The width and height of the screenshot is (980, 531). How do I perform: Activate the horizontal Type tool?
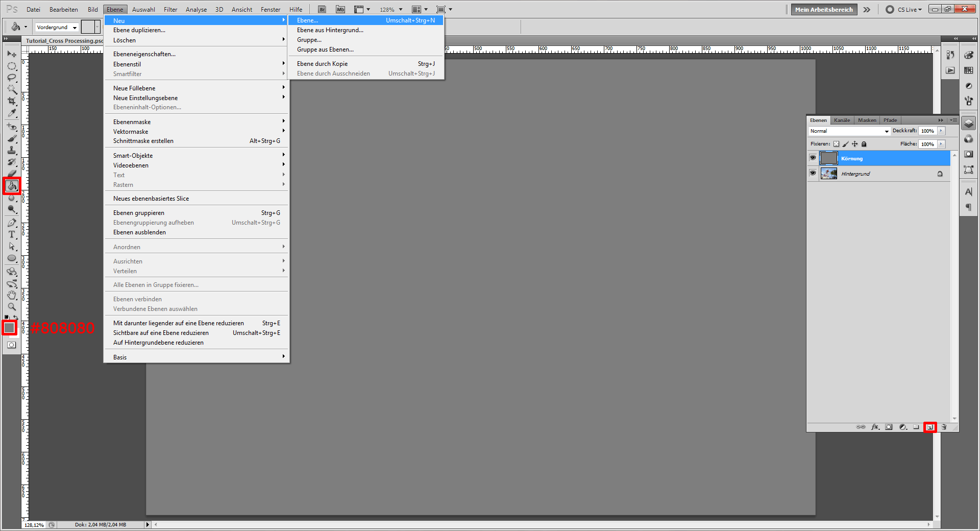tap(12, 234)
